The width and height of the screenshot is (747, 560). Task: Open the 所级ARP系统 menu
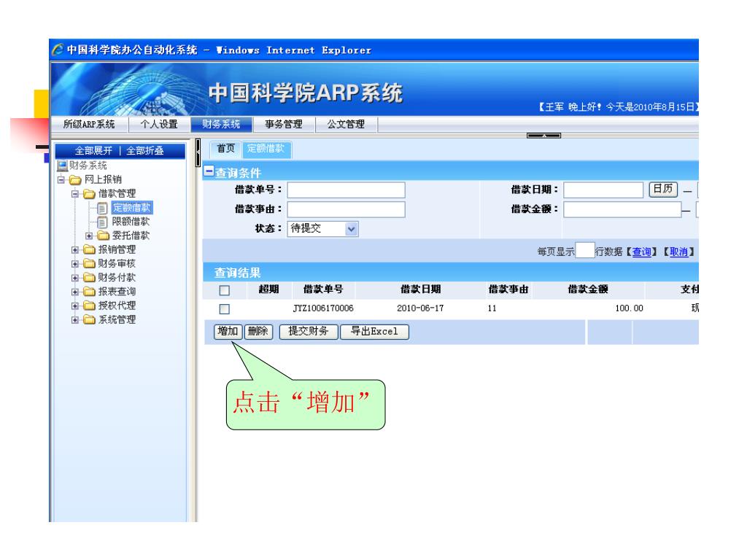(x=89, y=124)
